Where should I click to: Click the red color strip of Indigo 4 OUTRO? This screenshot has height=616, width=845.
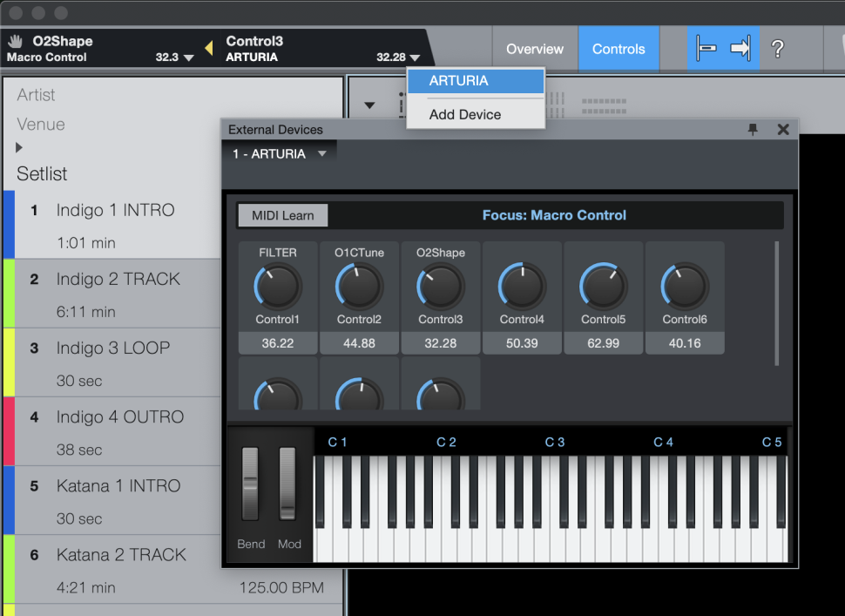(9, 431)
